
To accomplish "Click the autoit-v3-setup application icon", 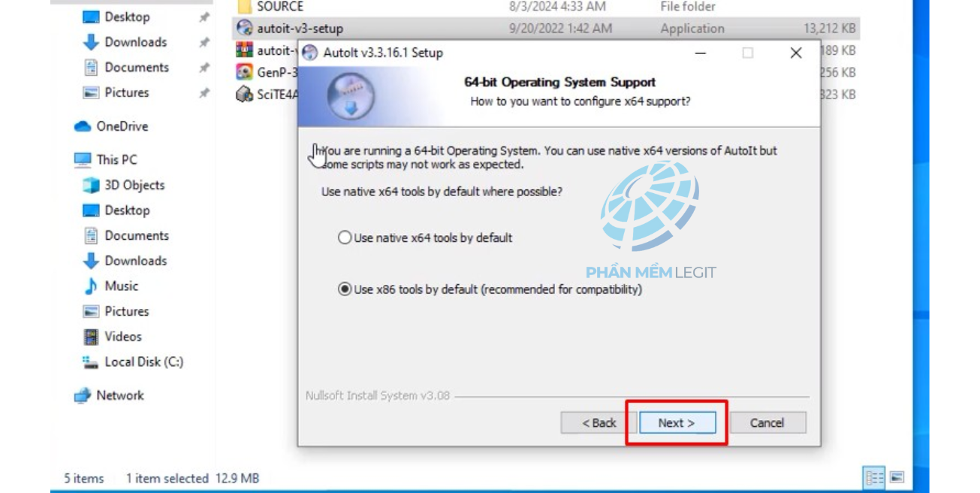I will (x=244, y=29).
